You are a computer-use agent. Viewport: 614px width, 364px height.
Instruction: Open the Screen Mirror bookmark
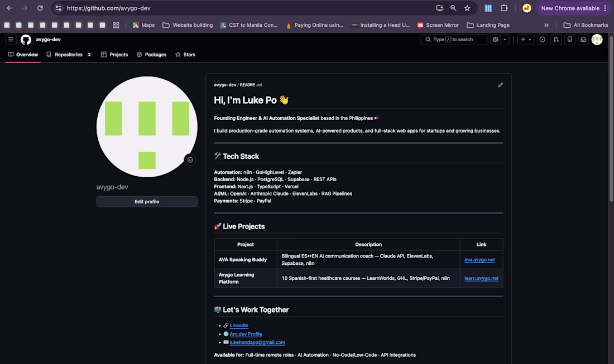point(438,25)
